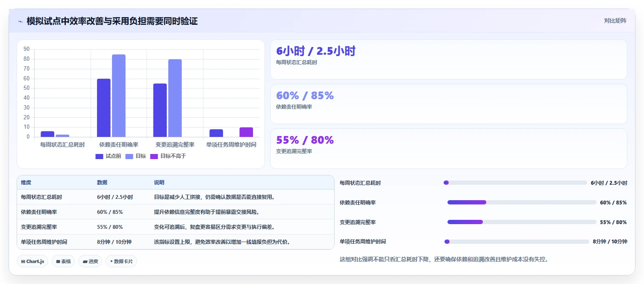Click chart axis label 每周状态汇总耗时
Screen dimensions: 644x284
62,145
